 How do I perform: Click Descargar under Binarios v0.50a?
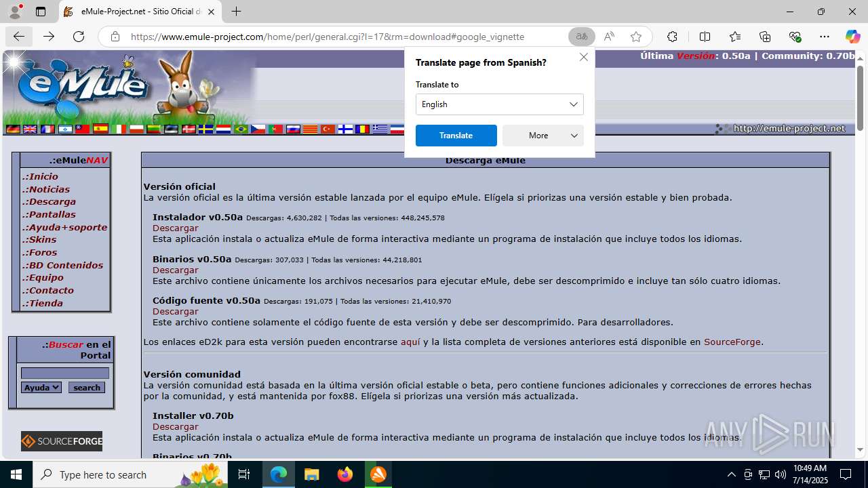coord(176,270)
